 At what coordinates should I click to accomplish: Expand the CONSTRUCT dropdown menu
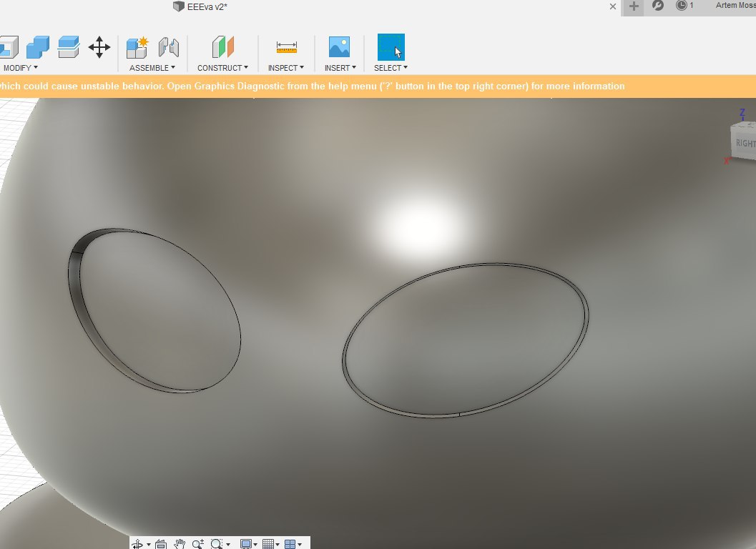tap(222, 68)
